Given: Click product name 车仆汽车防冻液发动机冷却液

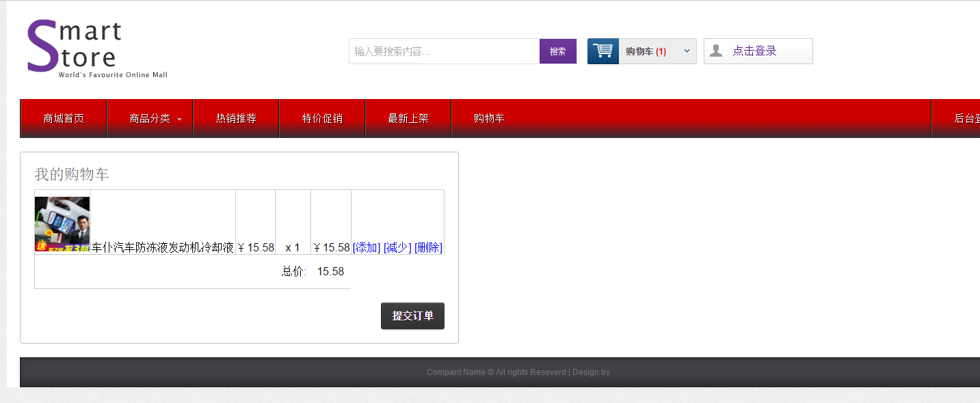Looking at the screenshot, I should pos(163,247).
